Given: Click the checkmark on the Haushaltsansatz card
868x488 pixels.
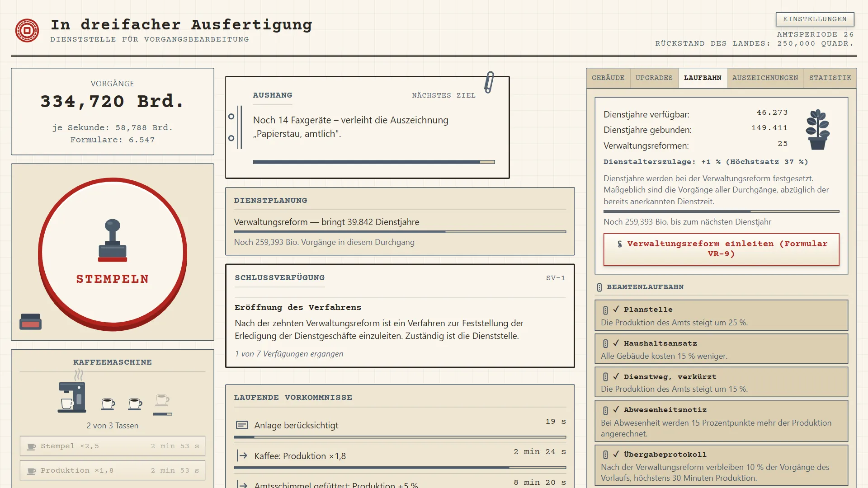Looking at the screenshot, I should pos(616,343).
